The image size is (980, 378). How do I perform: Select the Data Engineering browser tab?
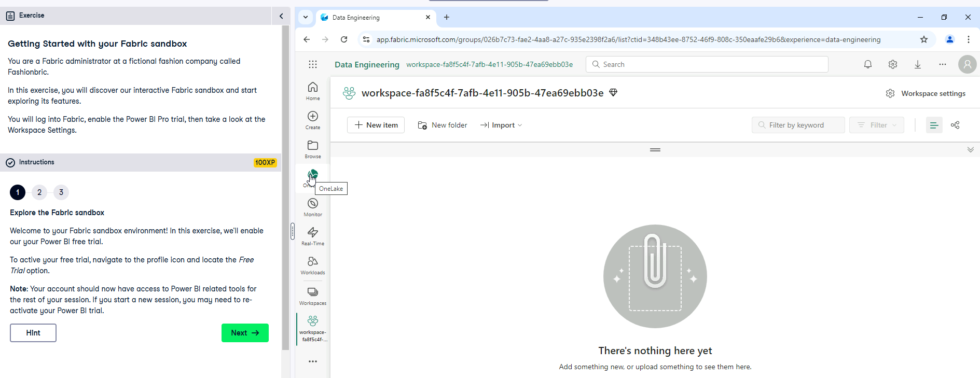pos(376,17)
